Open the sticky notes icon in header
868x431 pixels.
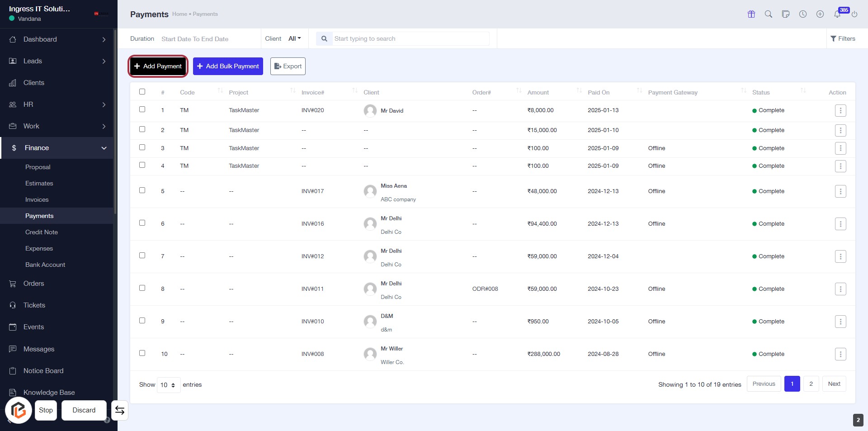(x=786, y=14)
